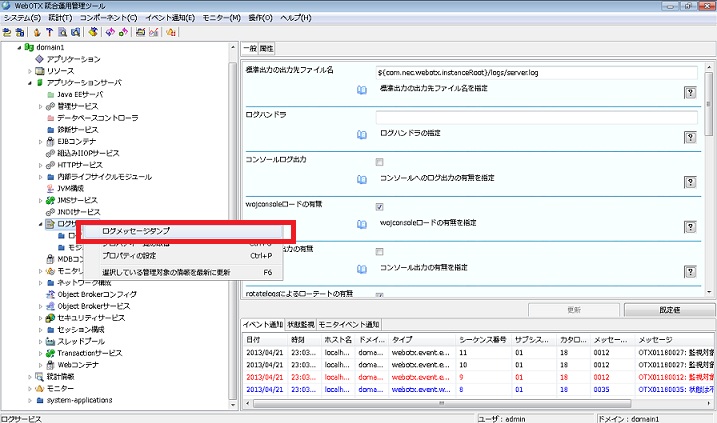Click the スレッドプール tree icon
717x423 pixels.
[50, 341]
